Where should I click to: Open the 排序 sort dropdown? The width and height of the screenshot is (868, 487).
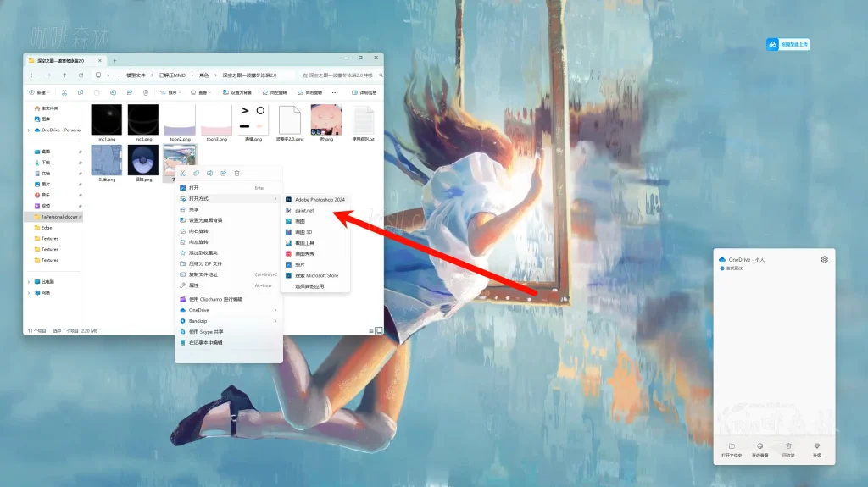coord(170,92)
